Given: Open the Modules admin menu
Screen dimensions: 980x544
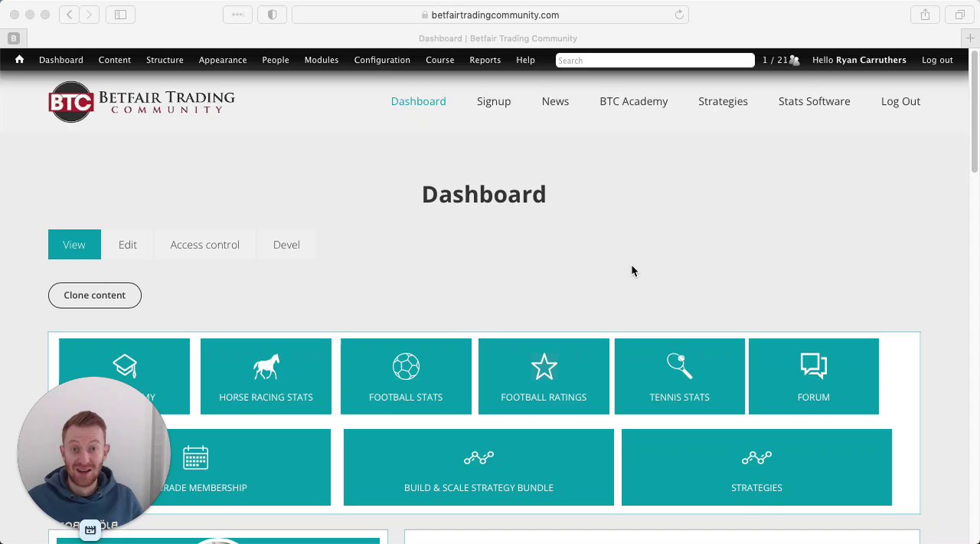Looking at the screenshot, I should (x=322, y=60).
